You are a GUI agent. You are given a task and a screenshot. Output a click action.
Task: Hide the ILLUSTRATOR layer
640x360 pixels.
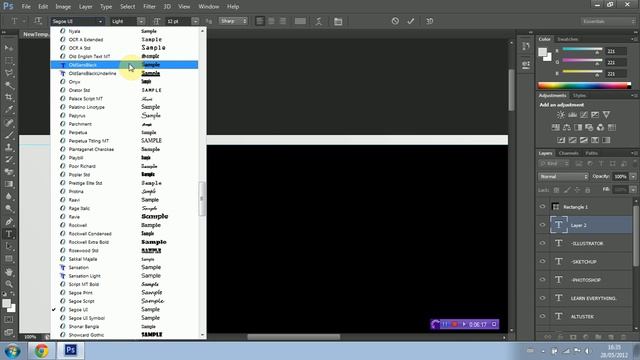[x=542, y=243]
